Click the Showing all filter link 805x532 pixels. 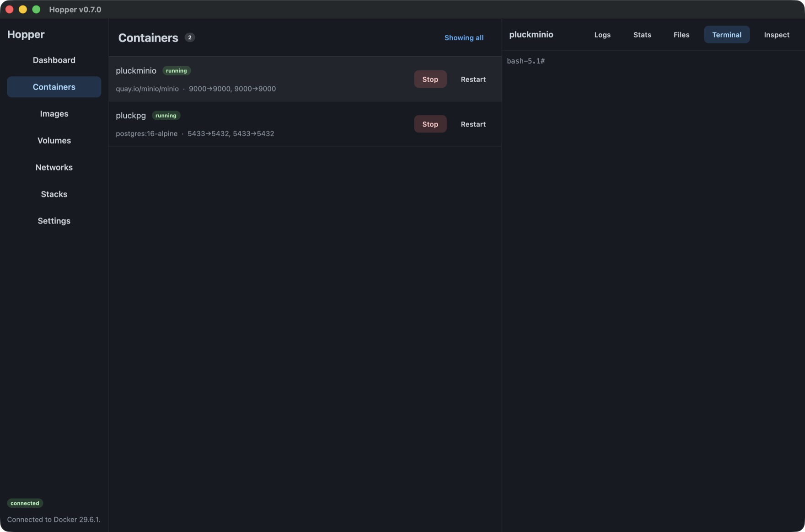pyautogui.click(x=464, y=37)
